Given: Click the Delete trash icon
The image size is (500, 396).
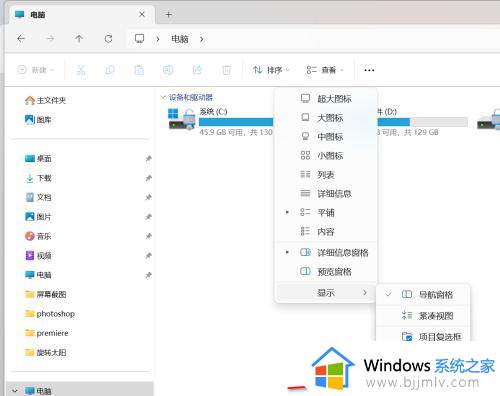Looking at the screenshot, I should [x=226, y=70].
